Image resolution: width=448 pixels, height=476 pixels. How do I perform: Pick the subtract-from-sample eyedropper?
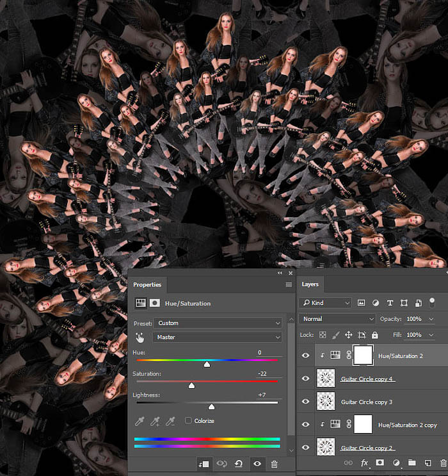coord(170,421)
